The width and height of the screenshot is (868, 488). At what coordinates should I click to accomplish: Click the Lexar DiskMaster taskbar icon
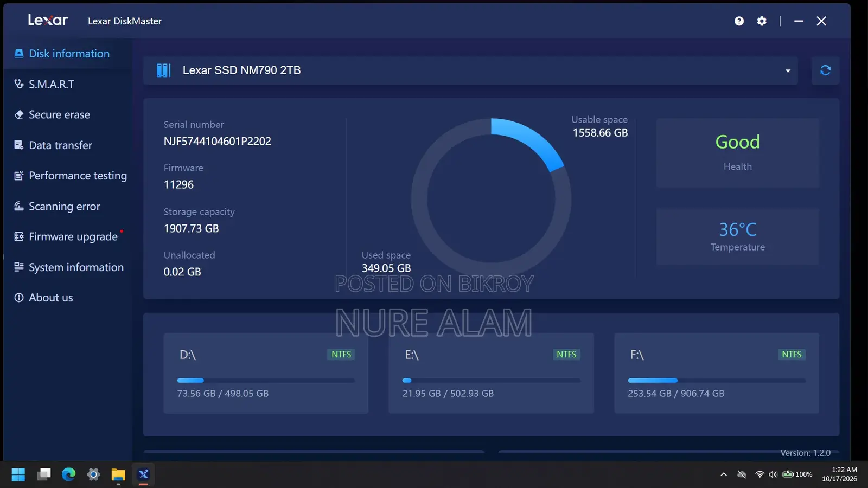pos(143,474)
